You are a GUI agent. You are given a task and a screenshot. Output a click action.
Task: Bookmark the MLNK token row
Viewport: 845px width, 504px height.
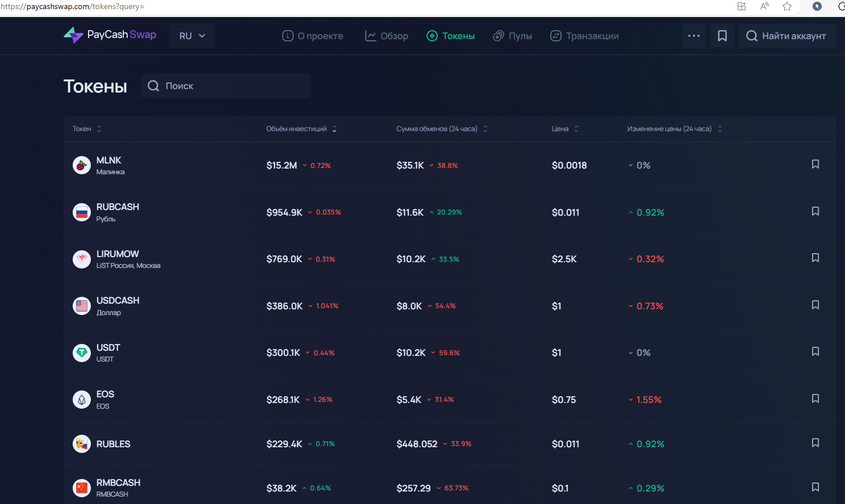click(x=815, y=164)
